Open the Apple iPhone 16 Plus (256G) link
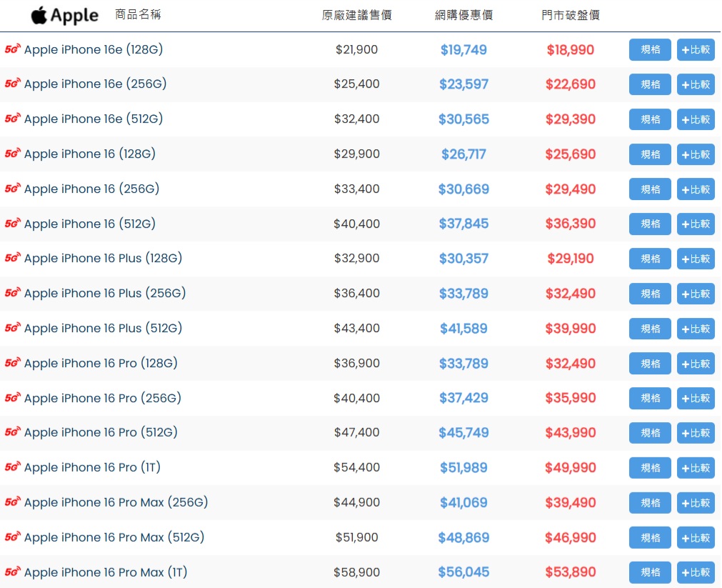The width and height of the screenshot is (722, 588). (x=105, y=293)
